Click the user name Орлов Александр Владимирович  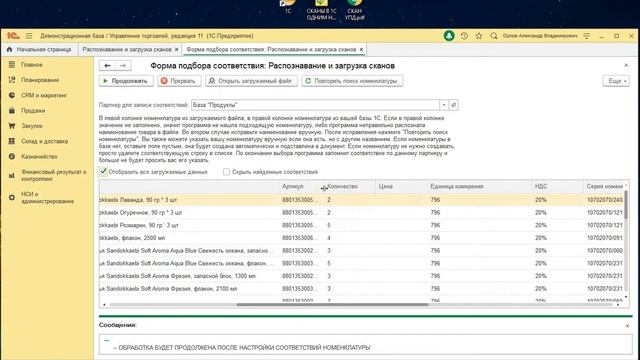tap(540, 36)
